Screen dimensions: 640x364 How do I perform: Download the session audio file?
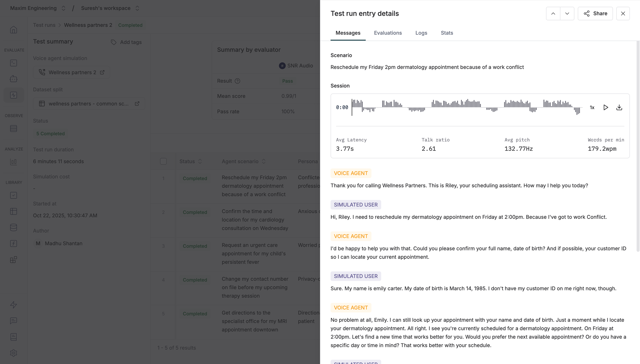(619, 108)
